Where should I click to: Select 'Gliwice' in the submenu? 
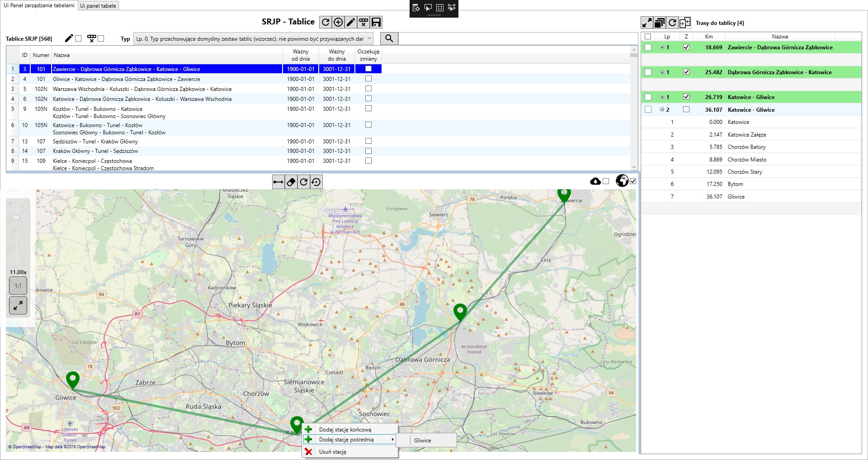(x=423, y=441)
